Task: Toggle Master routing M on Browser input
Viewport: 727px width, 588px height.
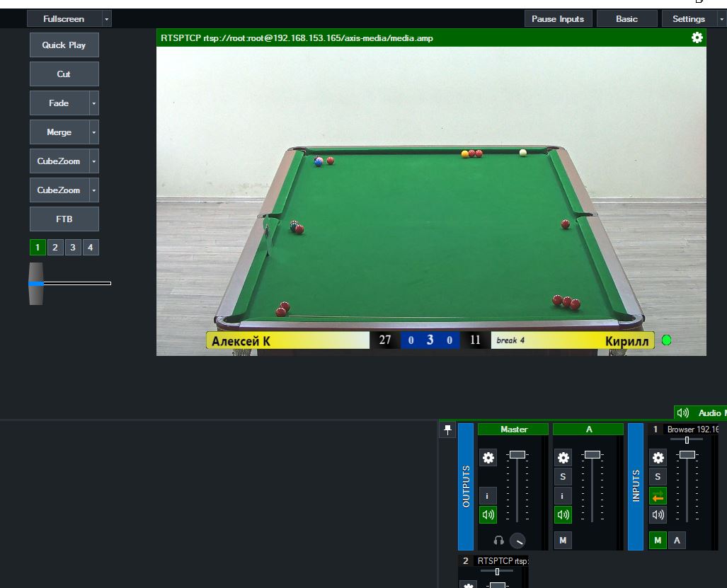Action: [x=658, y=541]
